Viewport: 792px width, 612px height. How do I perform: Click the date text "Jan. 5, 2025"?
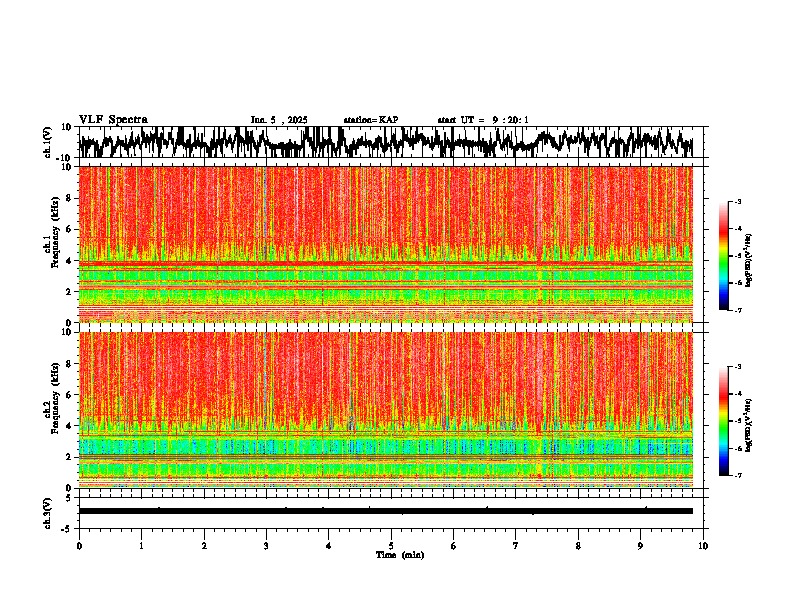(x=279, y=120)
